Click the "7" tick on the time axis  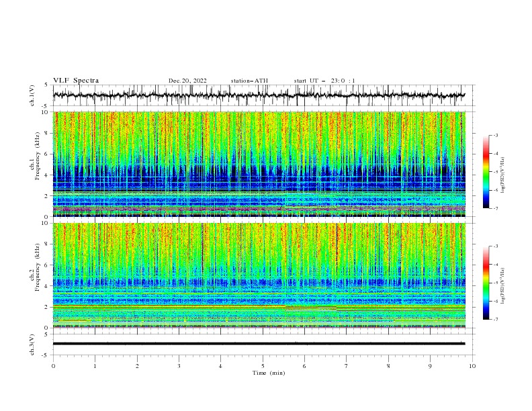(x=347, y=366)
